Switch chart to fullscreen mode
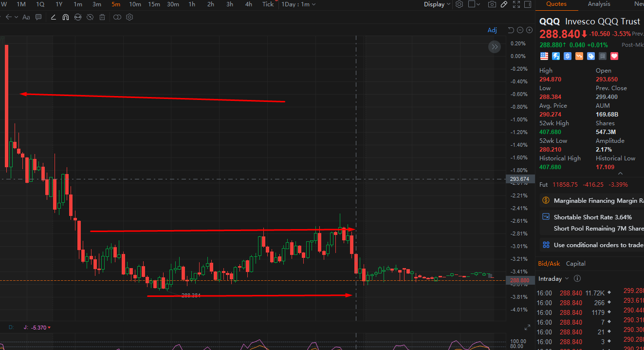This screenshot has height=350, width=644. pos(516,4)
